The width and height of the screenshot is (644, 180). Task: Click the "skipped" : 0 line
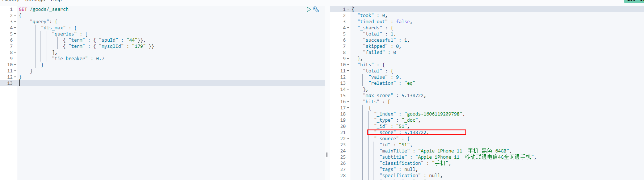(x=382, y=46)
